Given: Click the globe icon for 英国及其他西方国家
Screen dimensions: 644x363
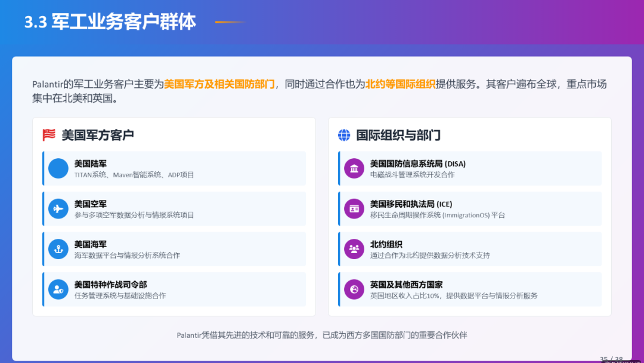Looking at the screenshot, I should [354, 289].
